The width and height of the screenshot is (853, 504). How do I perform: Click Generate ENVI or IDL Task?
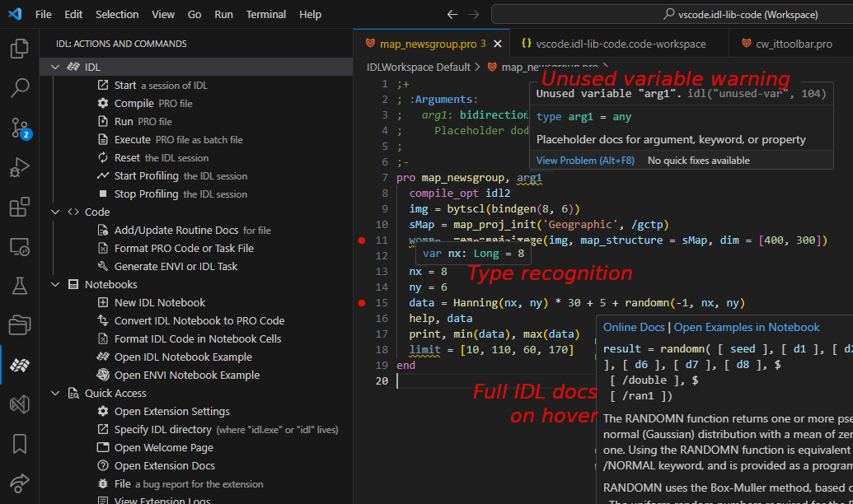167,266
